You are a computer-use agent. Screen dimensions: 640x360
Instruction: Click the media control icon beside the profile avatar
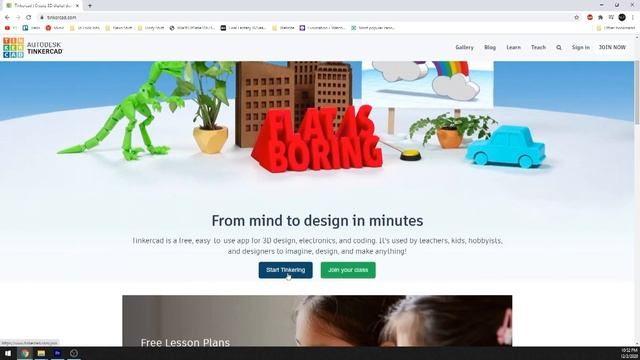pos(611,17)
